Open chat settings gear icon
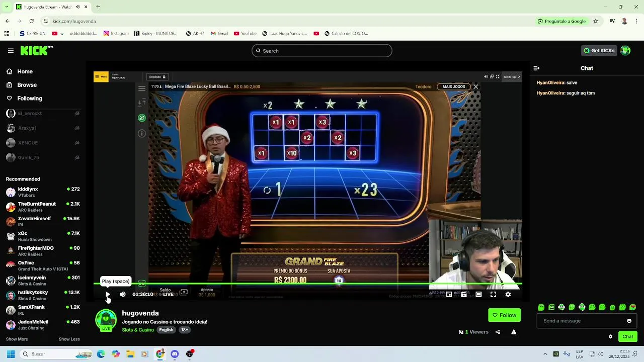 (610, 336)
